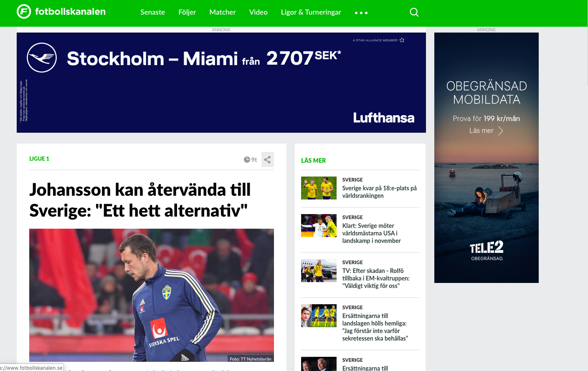Click the fotbollskanalen logo icon
Image resolution: width=588 pixels, height=371 pixels.
24,12
